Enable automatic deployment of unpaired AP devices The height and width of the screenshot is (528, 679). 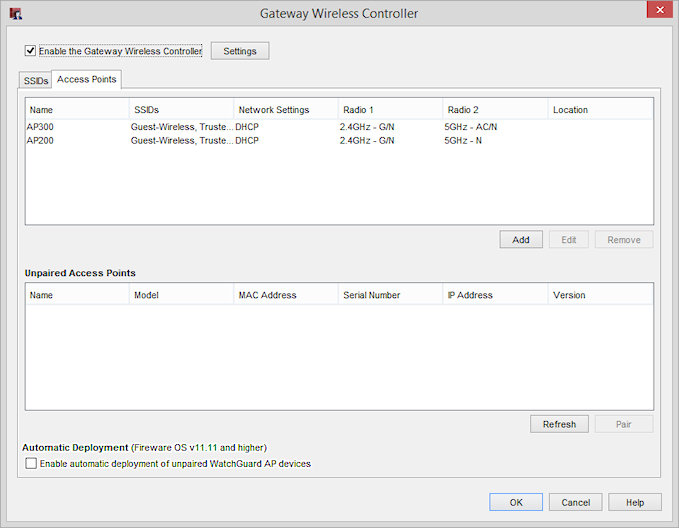point(31,464)
